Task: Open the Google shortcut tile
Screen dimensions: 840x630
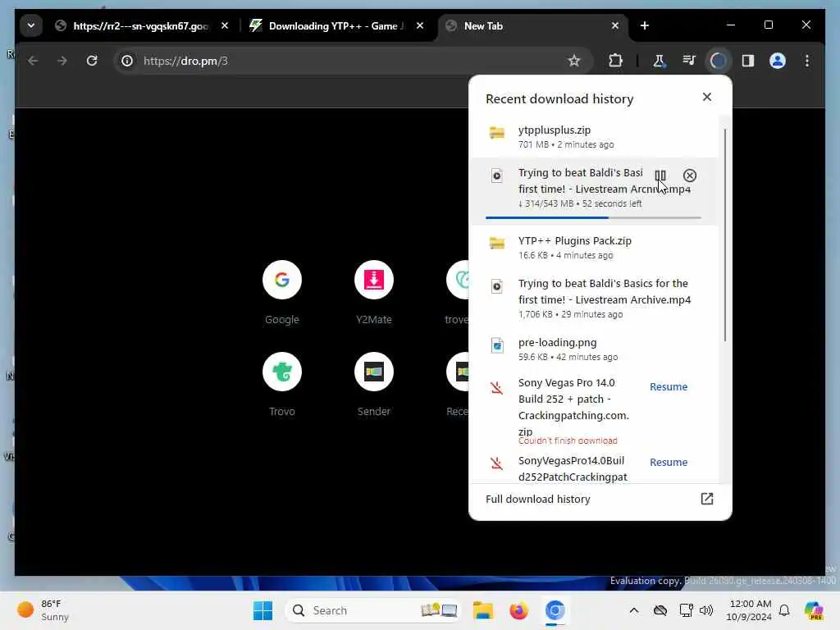Action: (282, 293)
